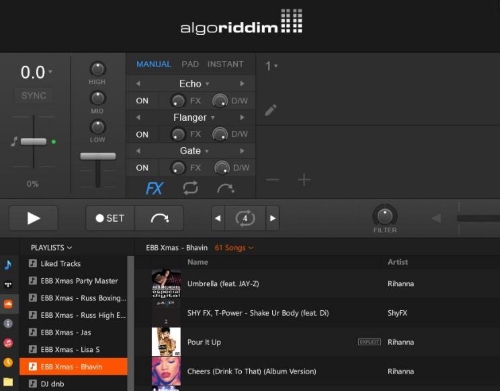500x391 pixels.
Task: Toggle Gate effect ON
Action: pyautogui.click(x=142, y=168)
